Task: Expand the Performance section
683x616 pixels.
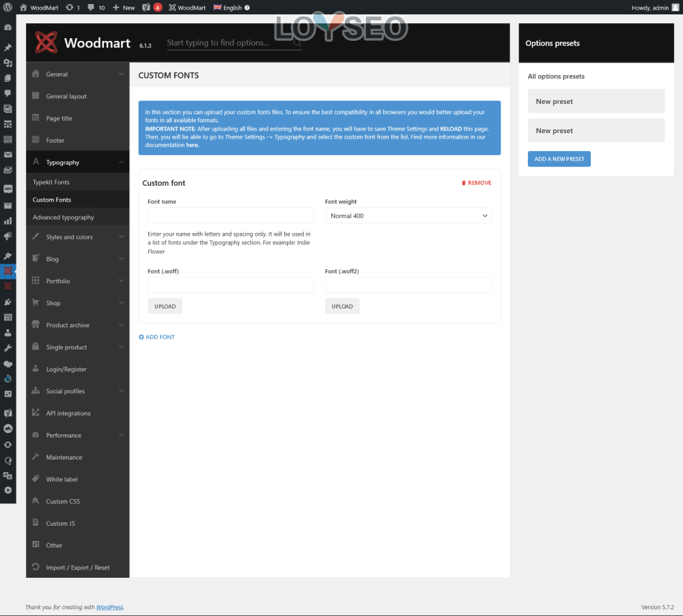Action: (x=78, y=435)
